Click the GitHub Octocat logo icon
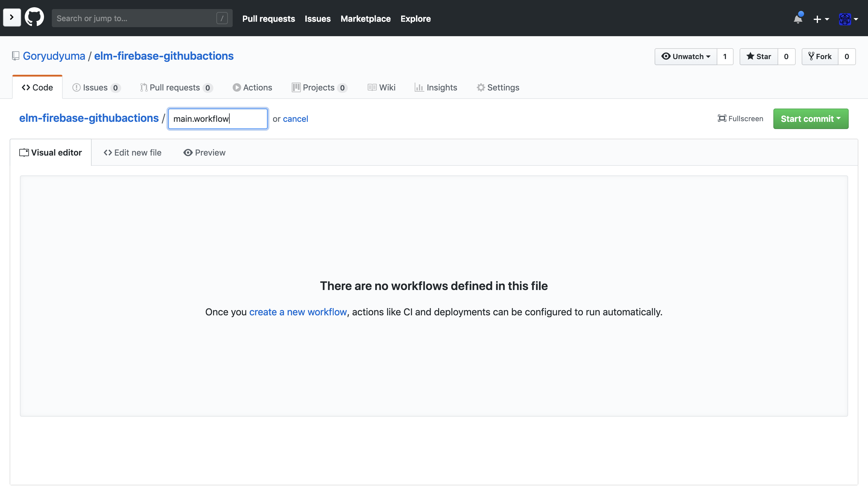Viewport: 868px width, 495px height. (x=34, y=18)
